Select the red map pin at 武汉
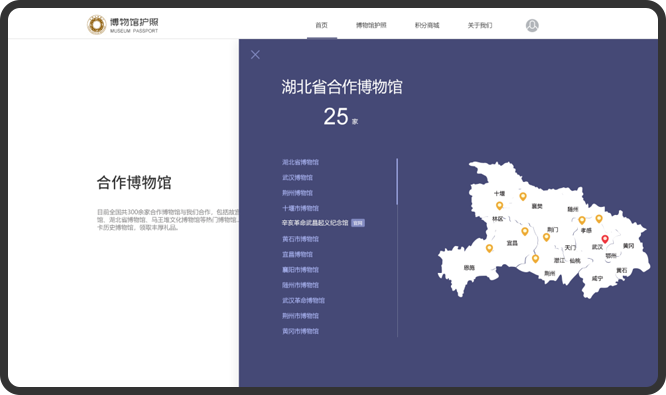This screenshot has width=666, height=395. point(605,239)
